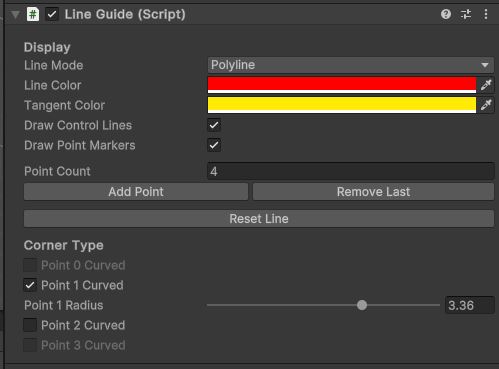Click the Line Color label
The image size is (499, 369).
(x=53, y=85)
